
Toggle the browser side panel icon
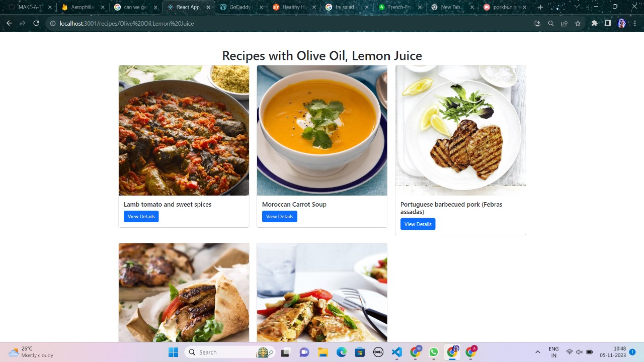608,24
